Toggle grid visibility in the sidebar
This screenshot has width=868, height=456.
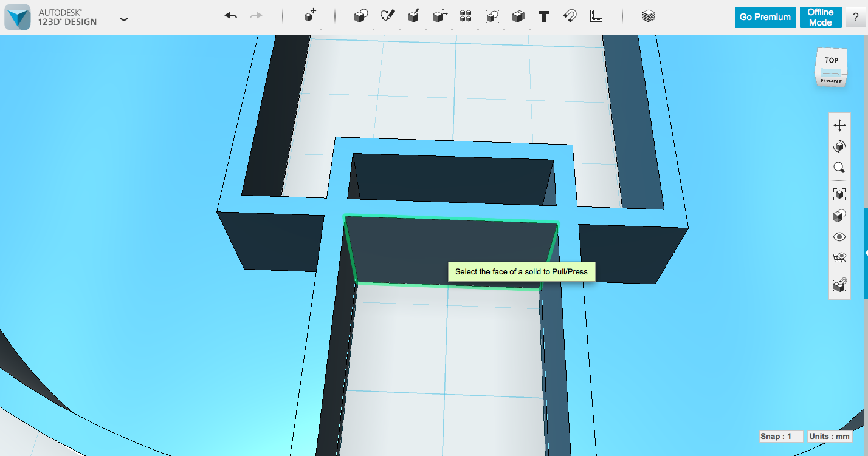(x=839, y=257)
